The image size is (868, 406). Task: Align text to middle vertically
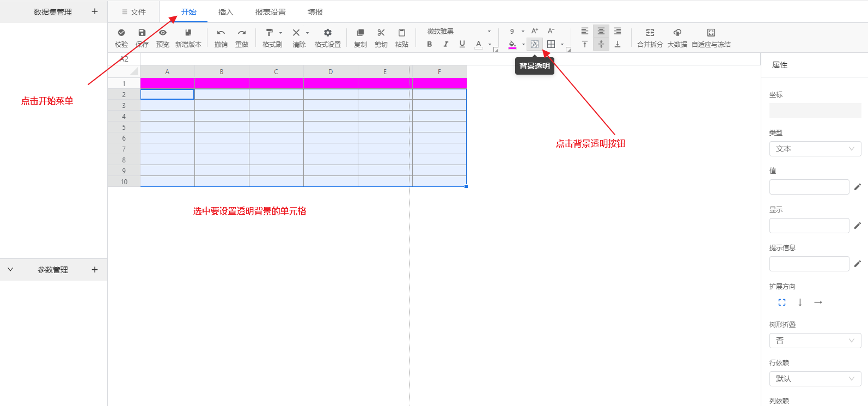[601, 44]
